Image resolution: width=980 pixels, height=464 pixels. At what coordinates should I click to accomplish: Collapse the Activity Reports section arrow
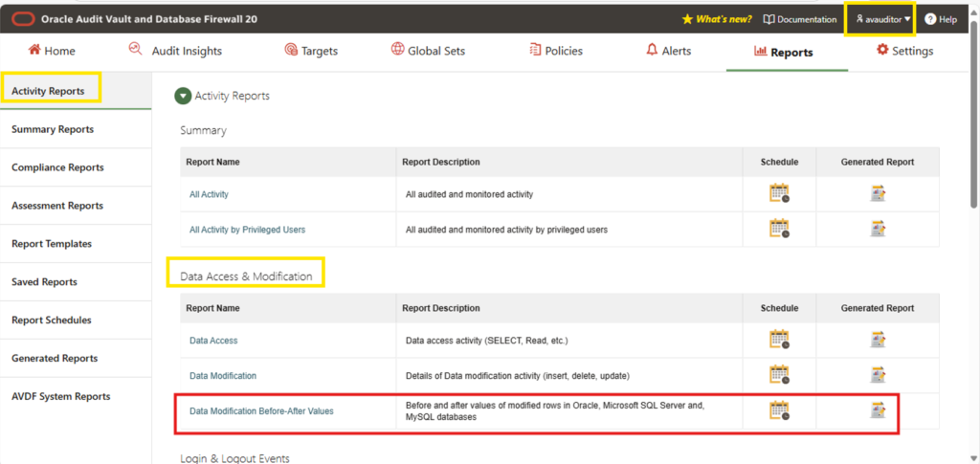[x=183, y=97]
